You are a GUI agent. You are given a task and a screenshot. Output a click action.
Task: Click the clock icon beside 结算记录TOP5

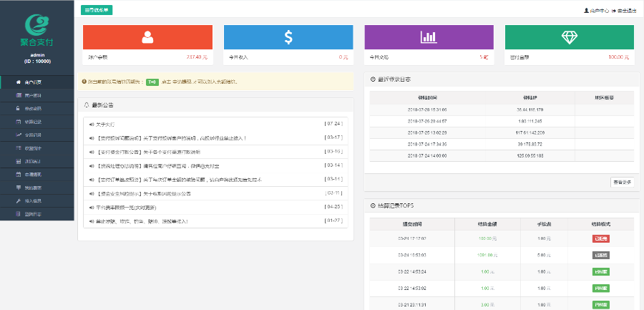point(373,205)
